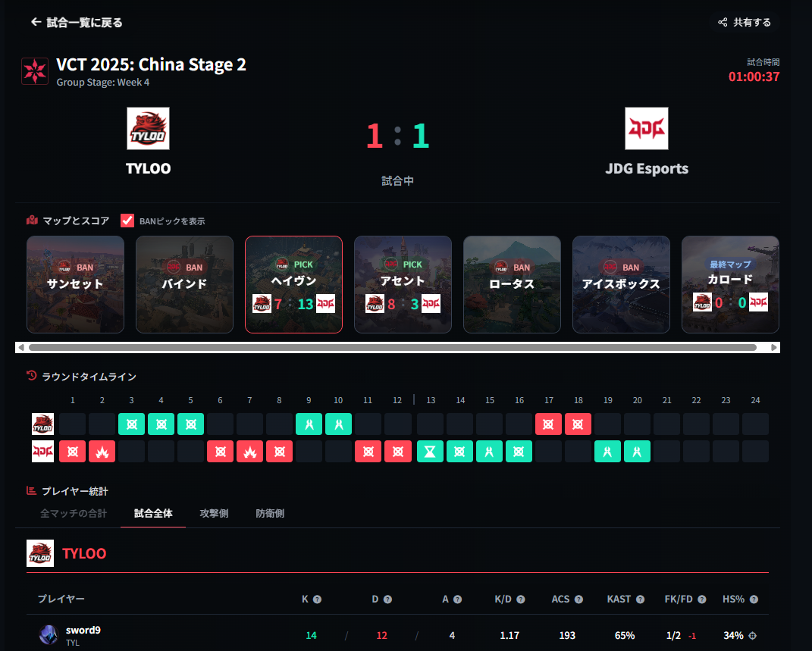Select JDG's round 6 win icon
This screenshot has height=651, width=812.
220,452
